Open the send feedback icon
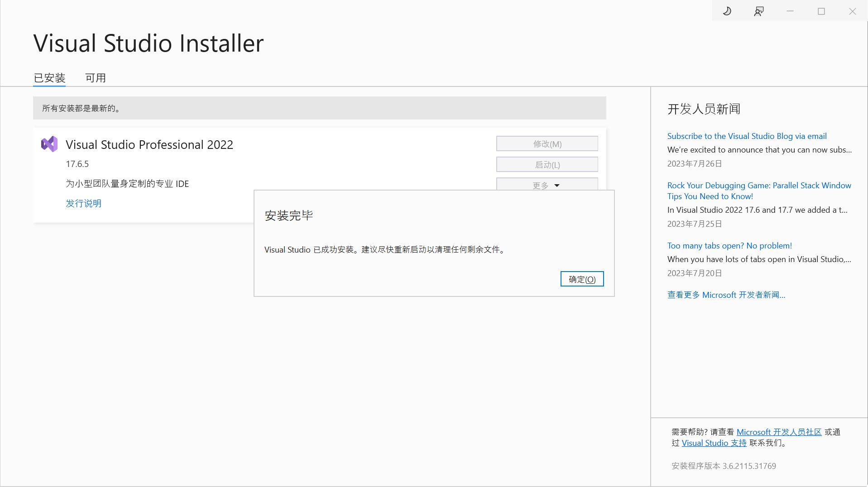 759,11
